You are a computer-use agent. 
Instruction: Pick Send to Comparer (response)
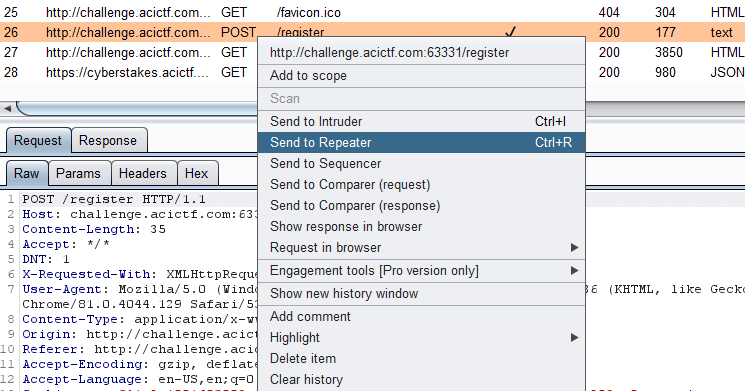pyautogui.click(x=421, y=205)
